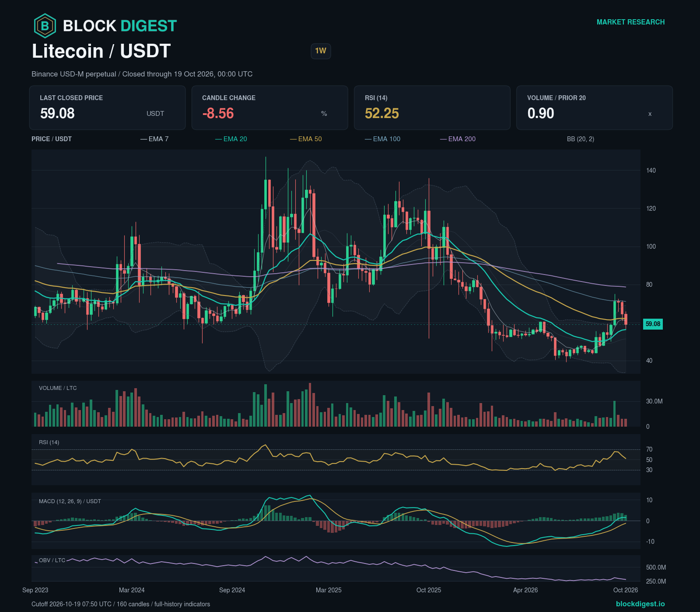This screenshot has width=700, height=612.
Task: Click the Volume / Prior 20 value 0.90
Action: click(x=541, y=114)
